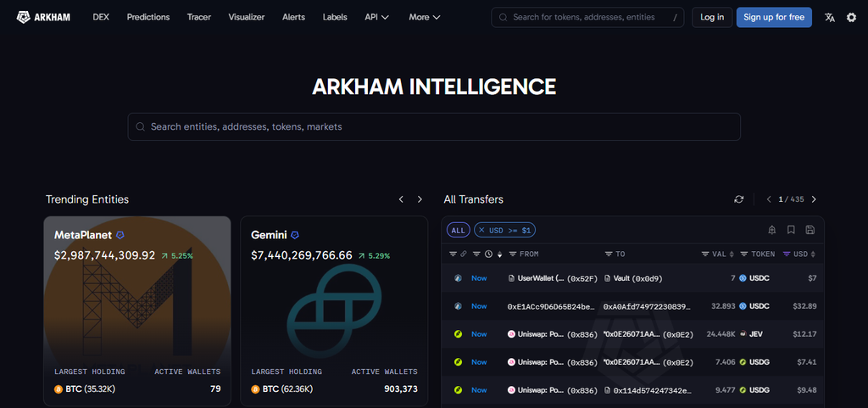Remove the USD >= $1 filter chip
868x408 pixels.
(482, 230)
